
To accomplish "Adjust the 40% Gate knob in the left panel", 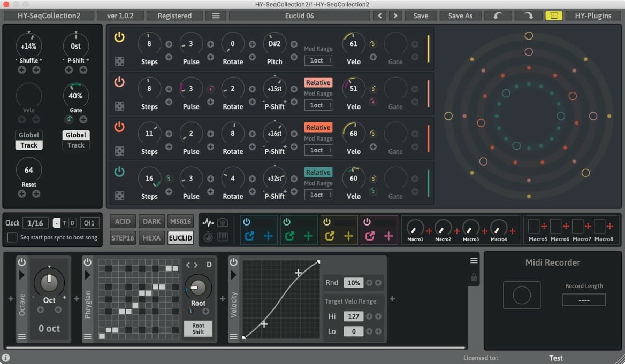I will 75,96.
